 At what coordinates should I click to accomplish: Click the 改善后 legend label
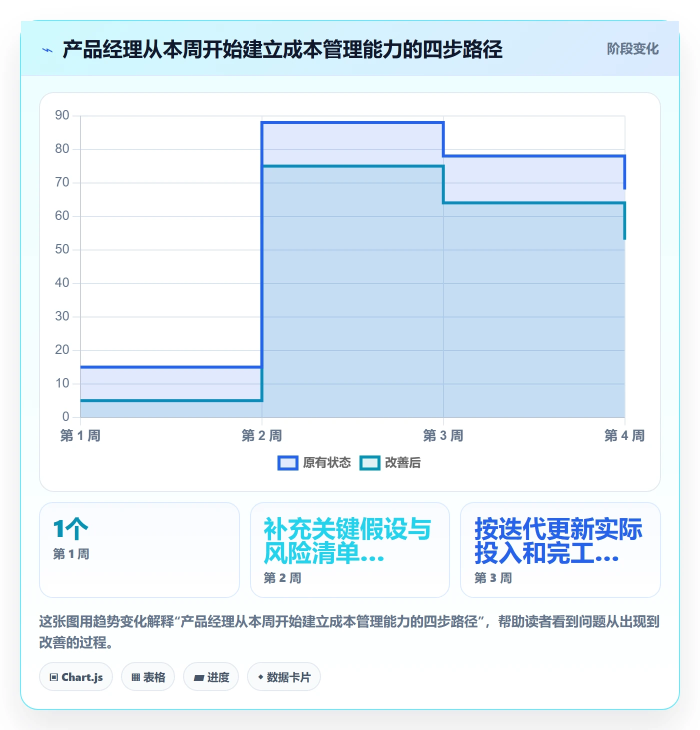point(402,463)
